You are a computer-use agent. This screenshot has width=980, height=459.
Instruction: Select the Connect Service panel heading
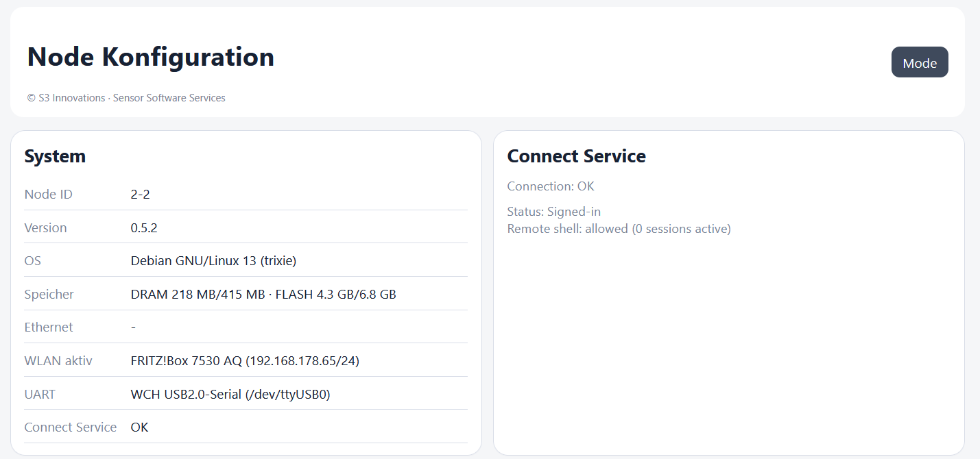577,156
